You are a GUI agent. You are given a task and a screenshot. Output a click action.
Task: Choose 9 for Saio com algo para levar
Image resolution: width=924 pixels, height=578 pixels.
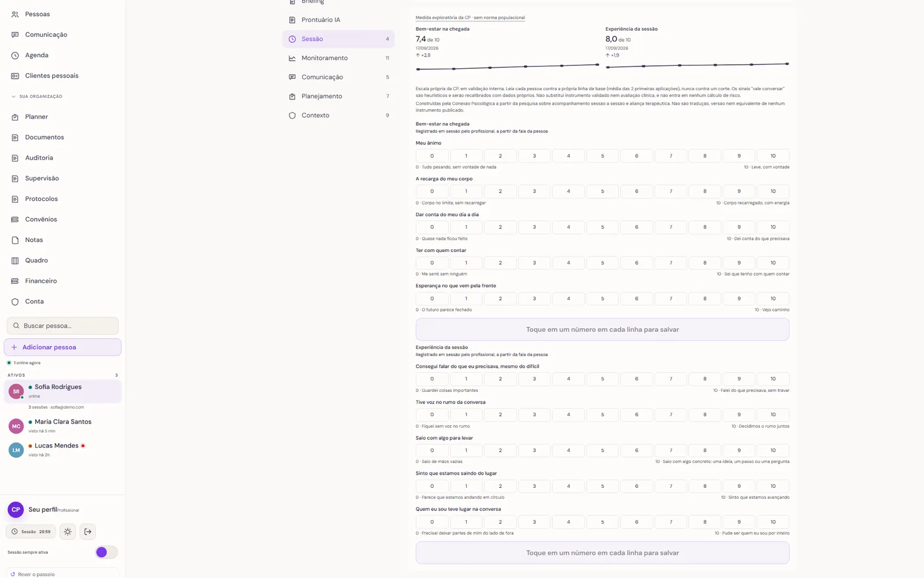point(739,450)
